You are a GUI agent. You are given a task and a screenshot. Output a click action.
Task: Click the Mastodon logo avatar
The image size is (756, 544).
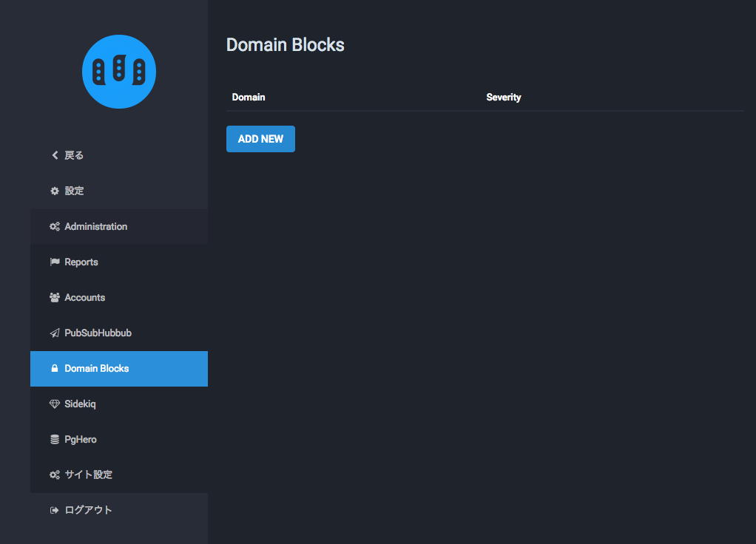coord(119,71)
